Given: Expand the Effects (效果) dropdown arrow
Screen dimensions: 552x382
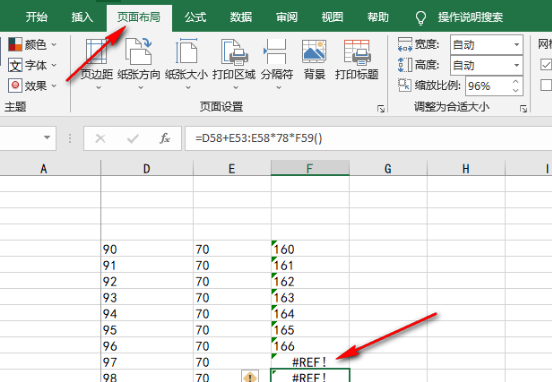Looking at the screenshot, I should point(54,86).
